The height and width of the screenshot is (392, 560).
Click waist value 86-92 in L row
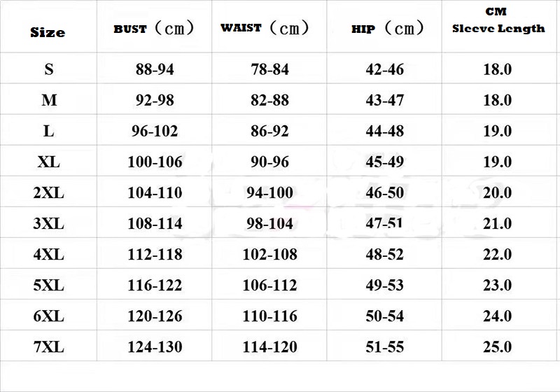coord(269,131)
